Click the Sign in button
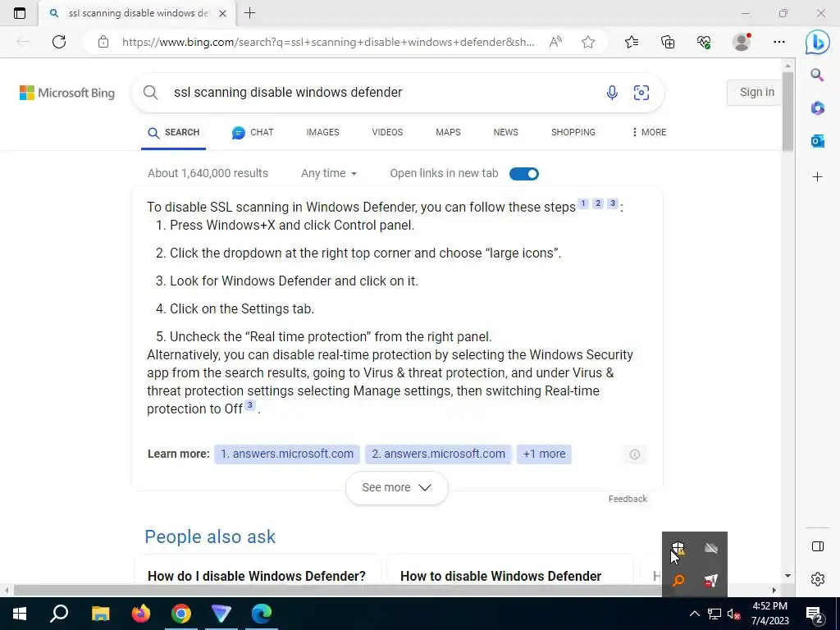This screenshot has width=840, height=630. coord(756,92)
